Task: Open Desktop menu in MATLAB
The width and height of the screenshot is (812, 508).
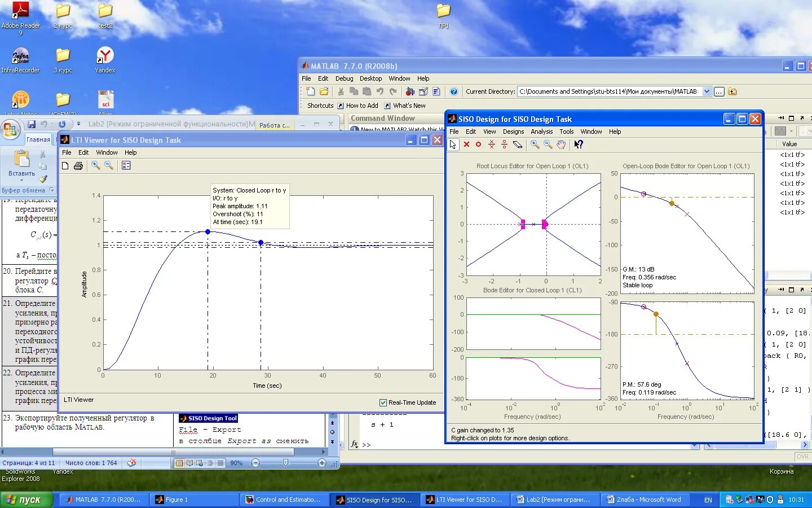Action: pyautogui.click(x=370, y=78)
